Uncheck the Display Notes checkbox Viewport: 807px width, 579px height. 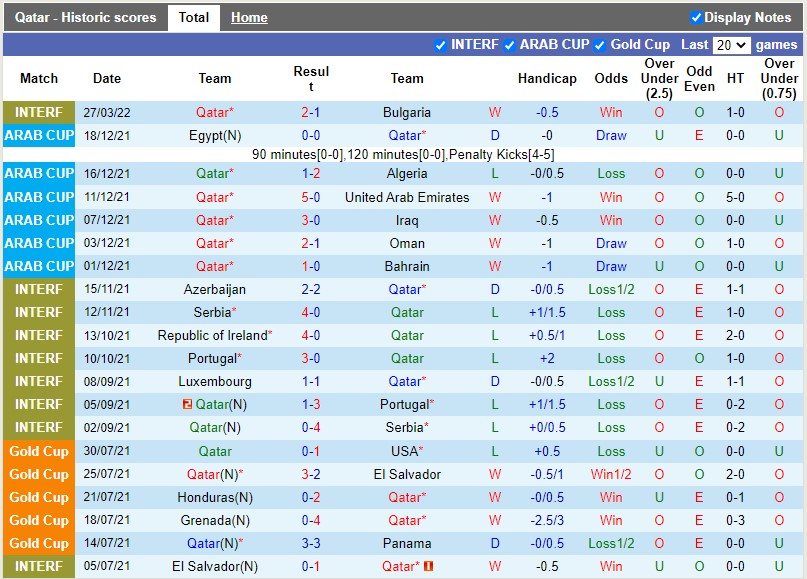(x=696, y=17)
